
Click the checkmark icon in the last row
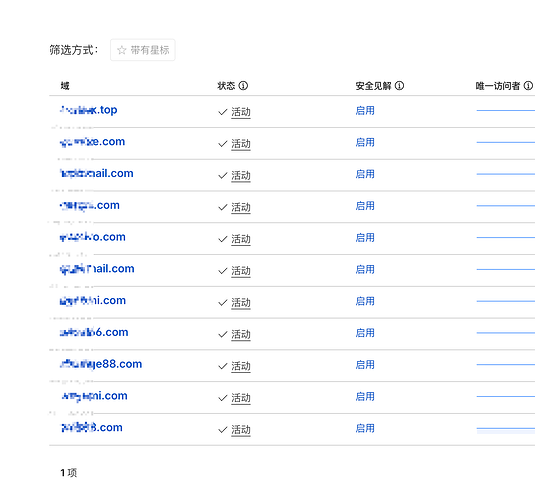tap(223, 430)
